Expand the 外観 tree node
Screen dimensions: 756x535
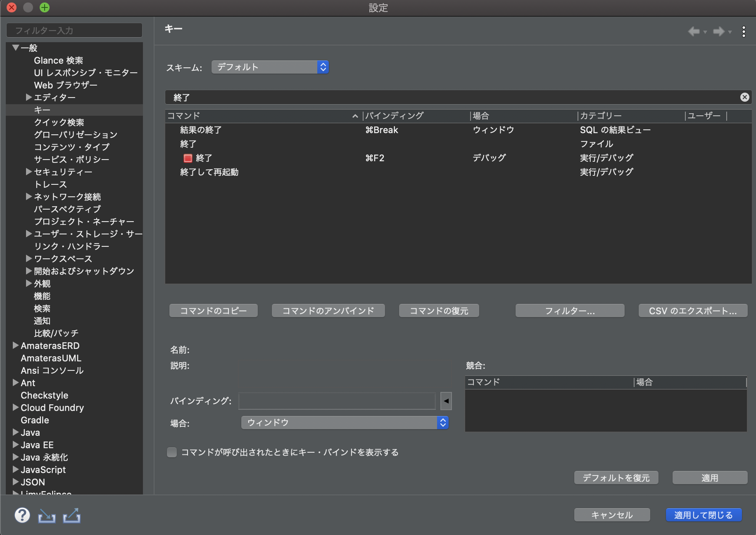click(29, 283)
